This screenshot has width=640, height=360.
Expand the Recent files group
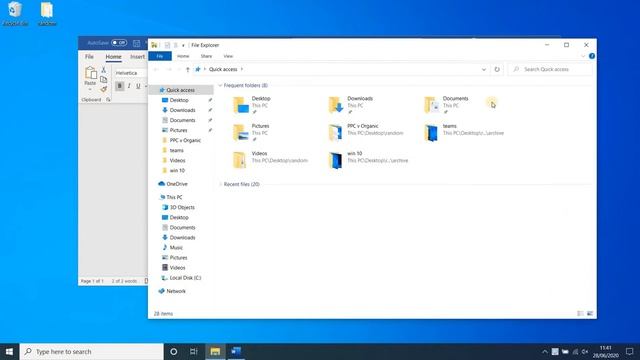point(220,184)
